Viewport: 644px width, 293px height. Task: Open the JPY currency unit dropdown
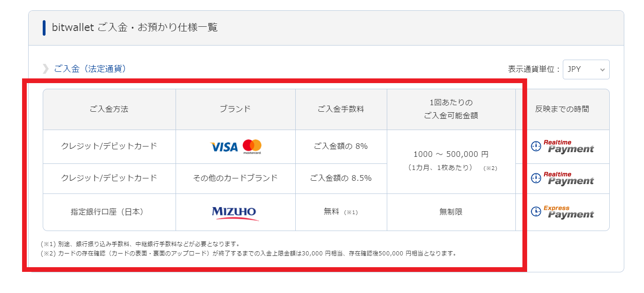point(586,69)
